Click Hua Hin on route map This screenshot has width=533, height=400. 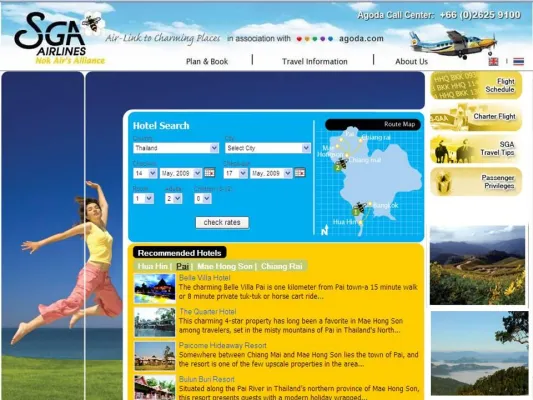click(x=344, y=222)
